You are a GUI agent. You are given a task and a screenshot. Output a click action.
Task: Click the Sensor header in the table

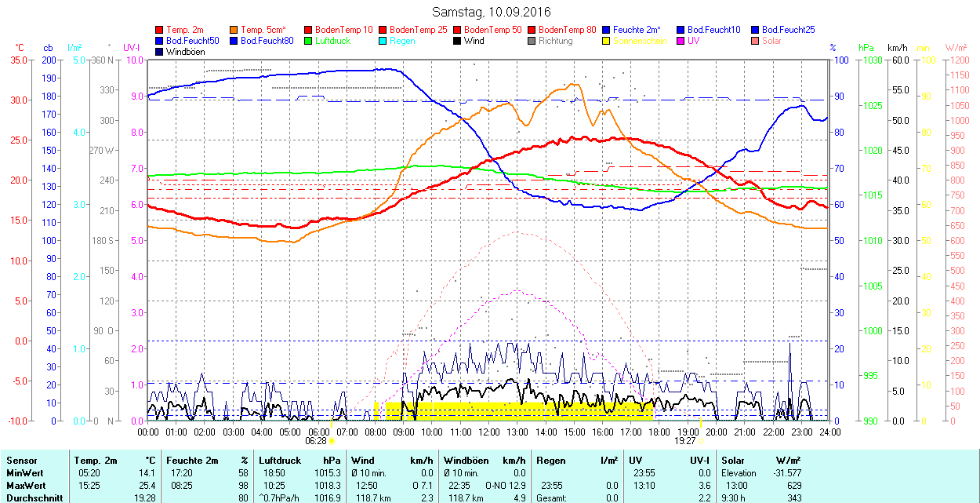[x=20, y=461]
